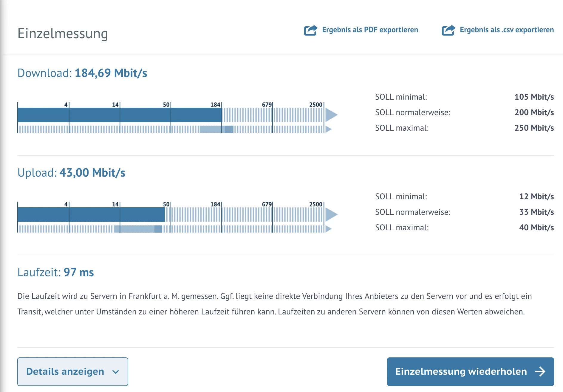Image resolution: width=563 pixels, height=392 pixels.
Task: Click the 'Download: 184,69 Mbit/s' heading
Action: click(x=82, y=73)
